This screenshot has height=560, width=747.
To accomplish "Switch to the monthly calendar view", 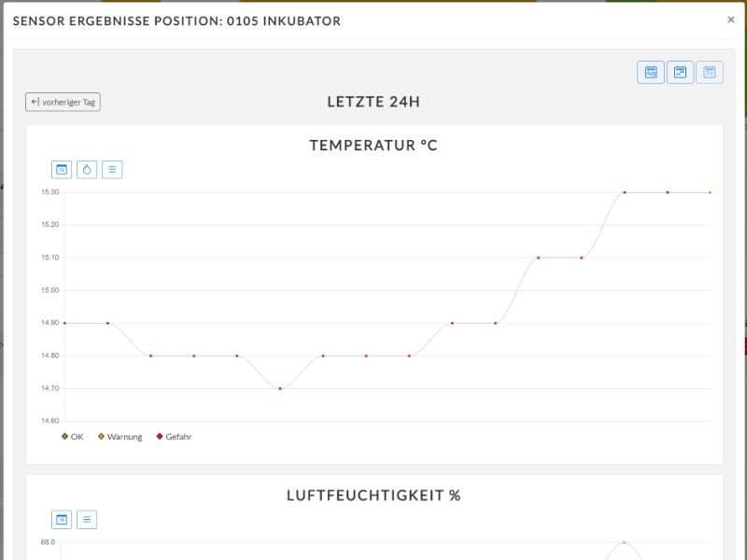I will point(649,72).
